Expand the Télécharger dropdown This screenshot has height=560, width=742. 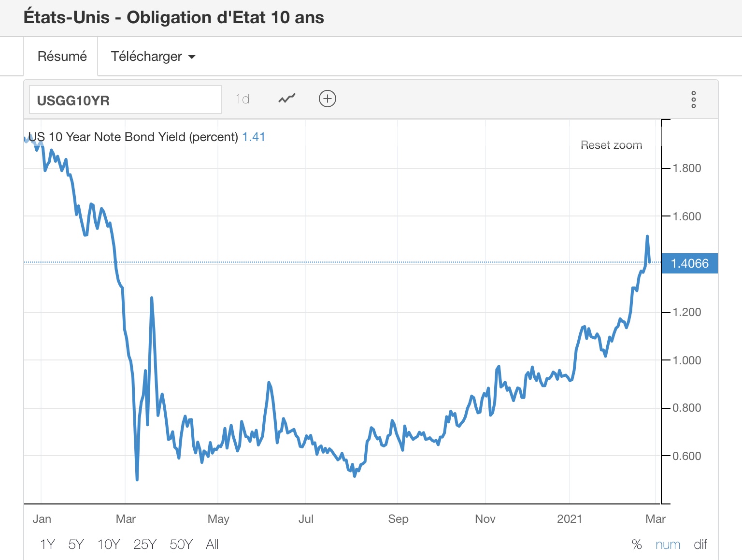[x=153, y=57]
